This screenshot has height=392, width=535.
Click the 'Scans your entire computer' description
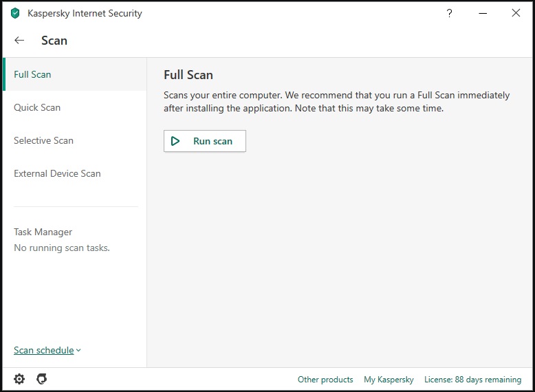coord(337,102)
